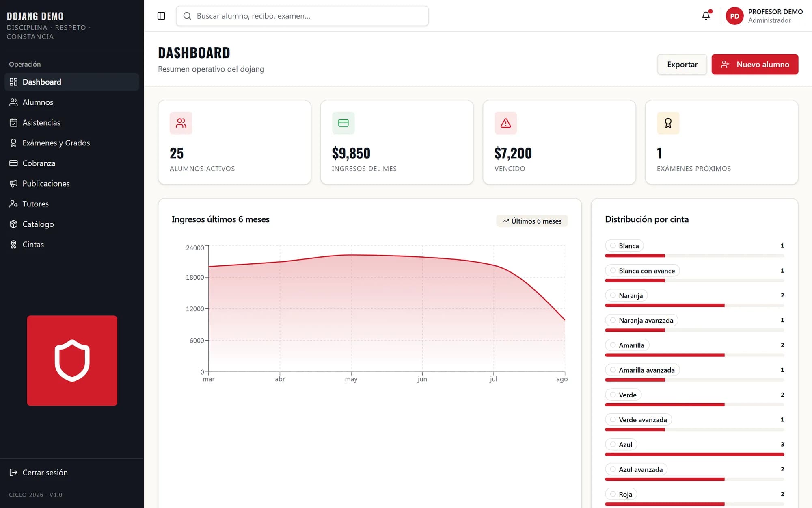The width and height of the screenshot is (812, 508).
Task: Open the Cobranza menu item
Action: pos(72,163)
